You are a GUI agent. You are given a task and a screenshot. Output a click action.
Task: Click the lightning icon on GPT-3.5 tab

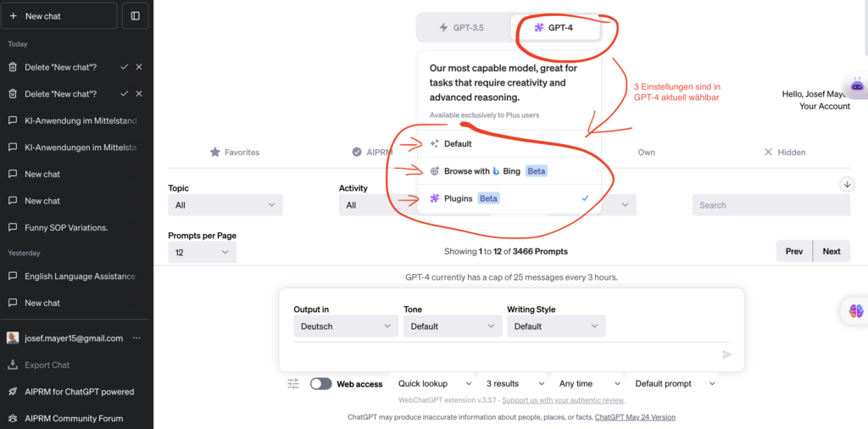click(x=443, y=27)
